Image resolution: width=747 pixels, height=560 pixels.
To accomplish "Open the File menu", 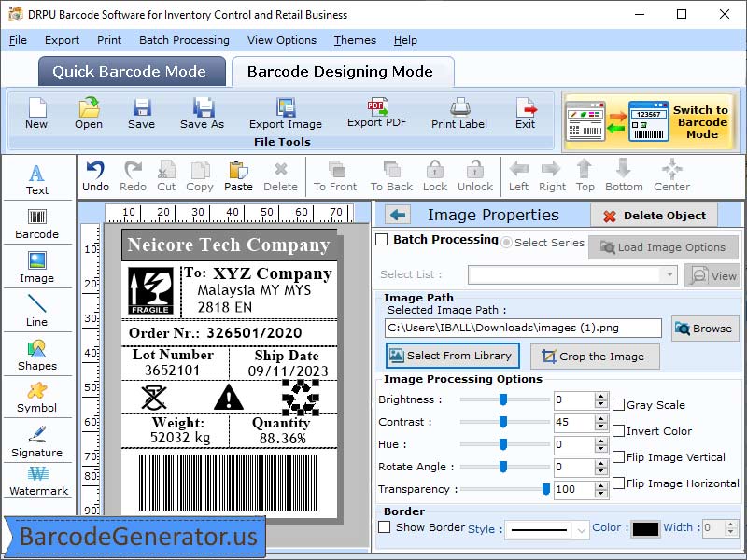I will [x=18, y=40].
